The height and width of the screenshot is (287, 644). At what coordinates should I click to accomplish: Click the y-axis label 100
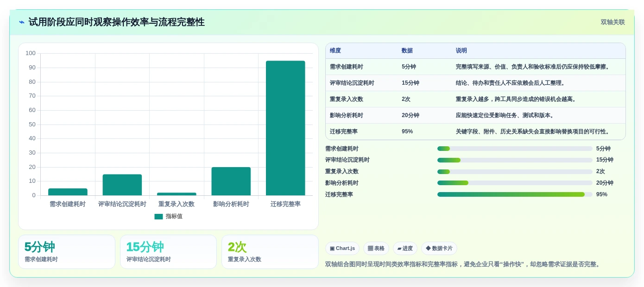[x=31, y=53]
